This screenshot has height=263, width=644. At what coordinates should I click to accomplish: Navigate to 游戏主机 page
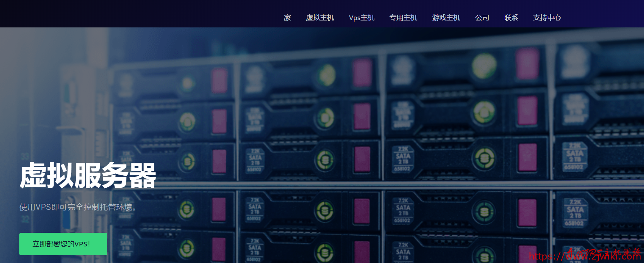(446, 18)
